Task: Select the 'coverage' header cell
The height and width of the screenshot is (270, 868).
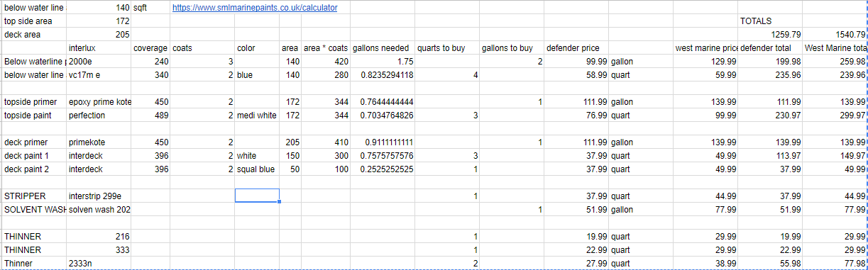Action: [x=150, y=48]
